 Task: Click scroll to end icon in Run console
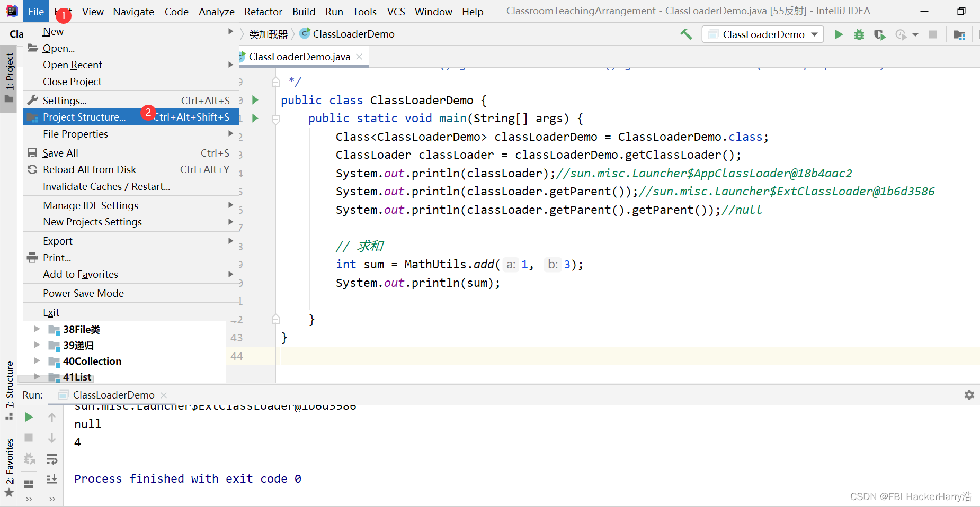click(52, 479)
